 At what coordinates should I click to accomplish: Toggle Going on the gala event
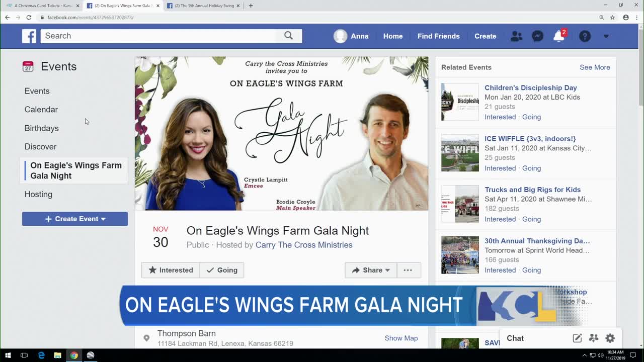(222, 270)
